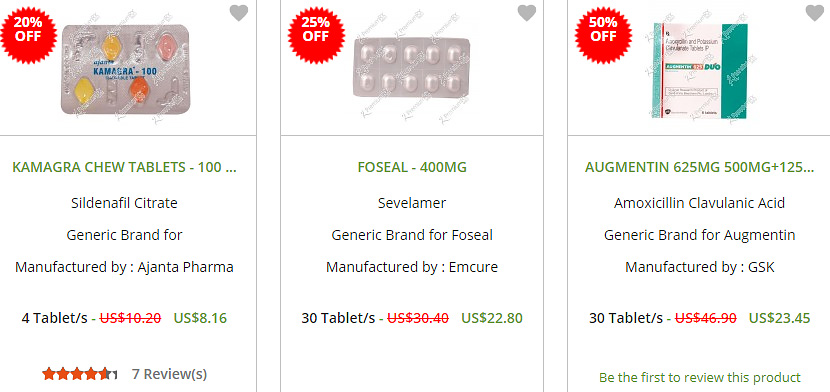Favorite Augmentin with the heart icon

coord(815,13)
